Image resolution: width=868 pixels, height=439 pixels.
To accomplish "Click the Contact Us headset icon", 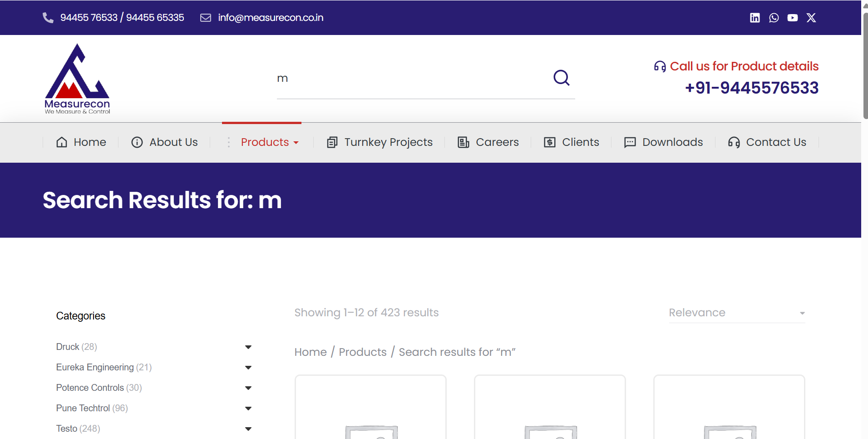I will [734, 142].
